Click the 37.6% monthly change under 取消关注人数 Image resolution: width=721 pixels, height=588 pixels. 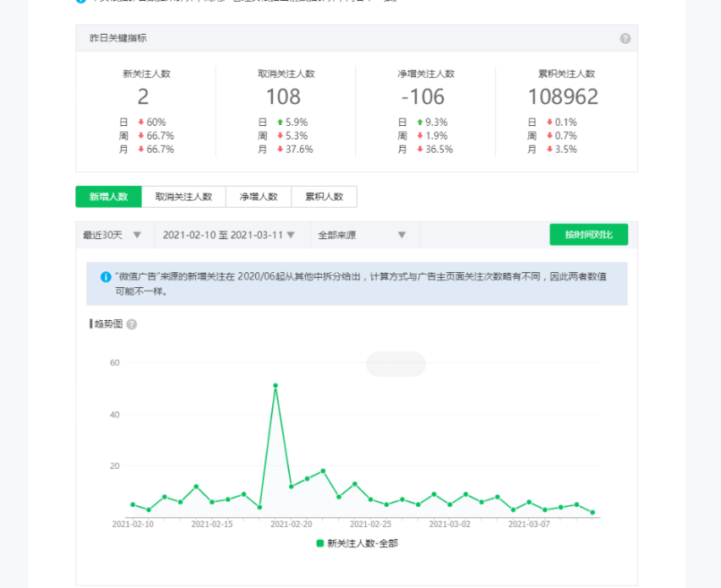click(299, 150)
